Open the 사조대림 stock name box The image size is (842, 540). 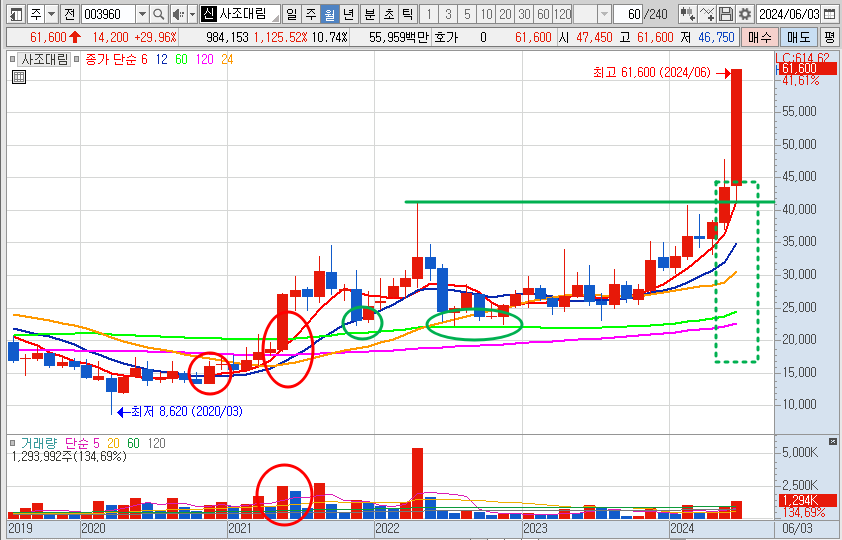(241, 14)
